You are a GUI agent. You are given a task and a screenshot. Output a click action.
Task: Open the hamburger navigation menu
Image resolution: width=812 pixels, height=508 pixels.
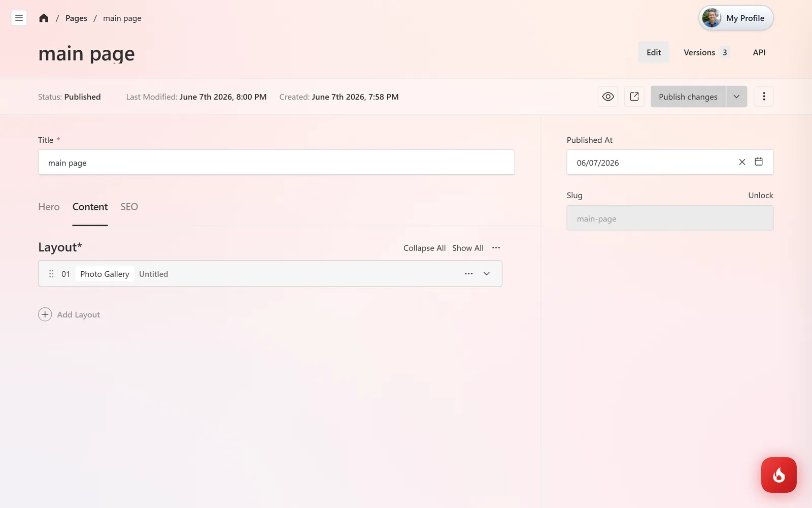pos(19,18)
